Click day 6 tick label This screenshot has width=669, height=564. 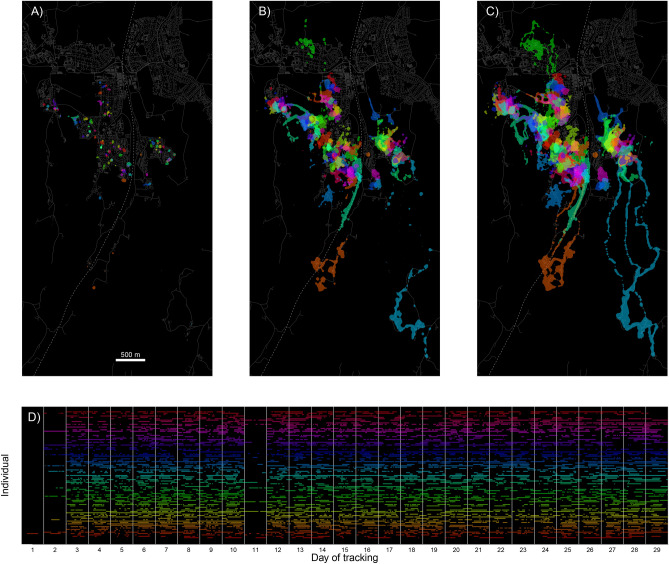click(144, 550)
